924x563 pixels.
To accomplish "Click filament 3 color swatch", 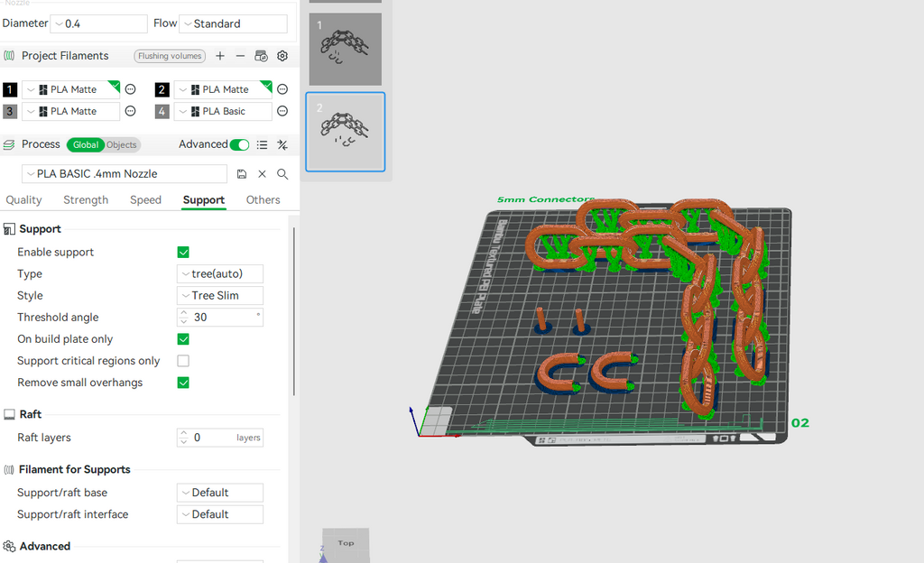I will (10, 111).
